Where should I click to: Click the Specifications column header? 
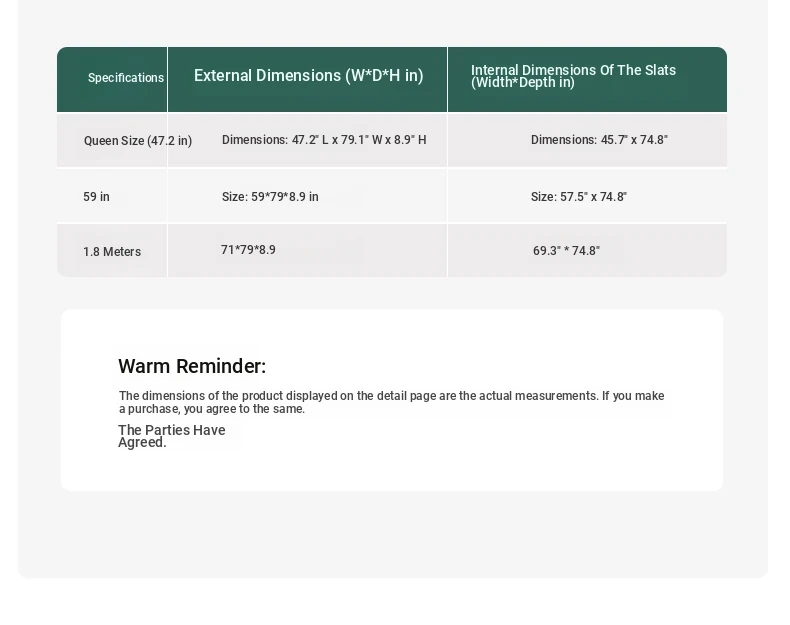[125, 78]
